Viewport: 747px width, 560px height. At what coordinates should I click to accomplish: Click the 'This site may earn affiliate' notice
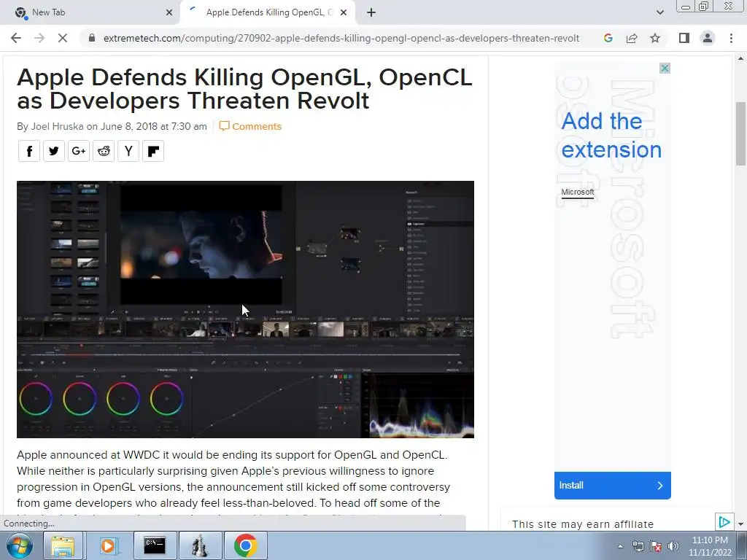click(x=583, y=524)
